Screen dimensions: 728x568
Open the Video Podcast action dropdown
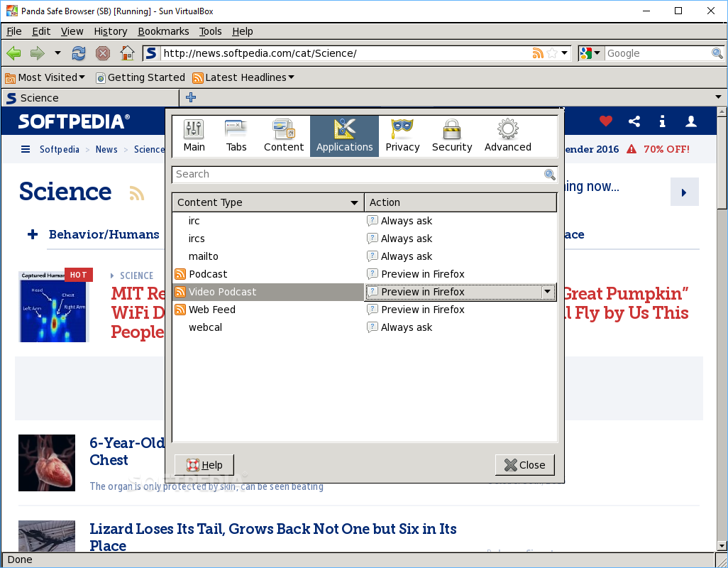[x=548, y=292]
